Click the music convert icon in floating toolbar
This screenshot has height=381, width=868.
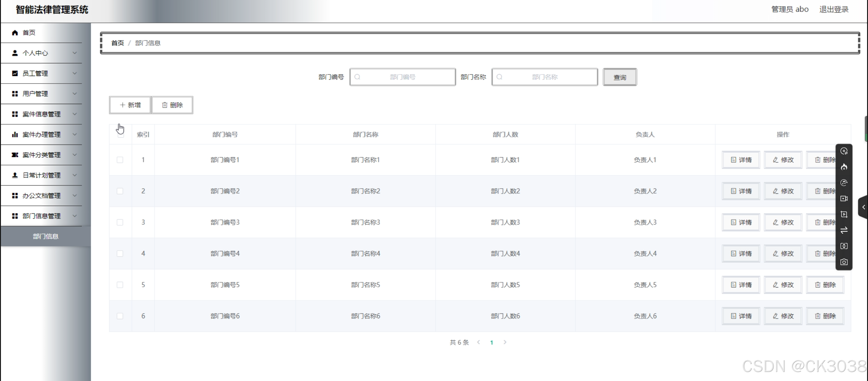(844, 183)
